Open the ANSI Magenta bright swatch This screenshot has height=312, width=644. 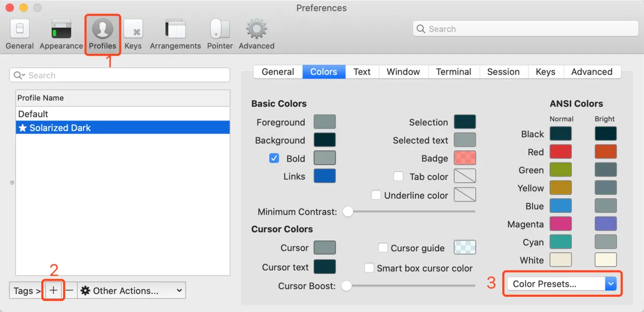coord(606,224)
